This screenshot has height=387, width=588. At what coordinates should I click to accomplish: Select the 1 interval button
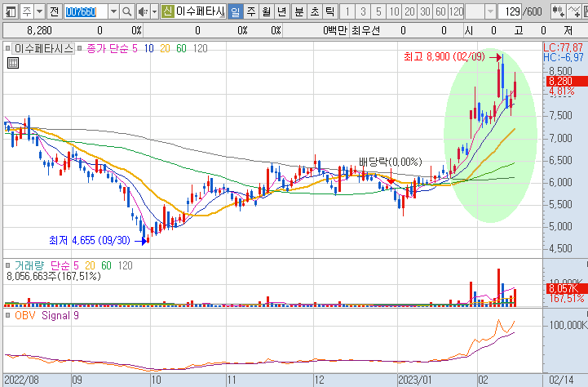tap(347, 11)
